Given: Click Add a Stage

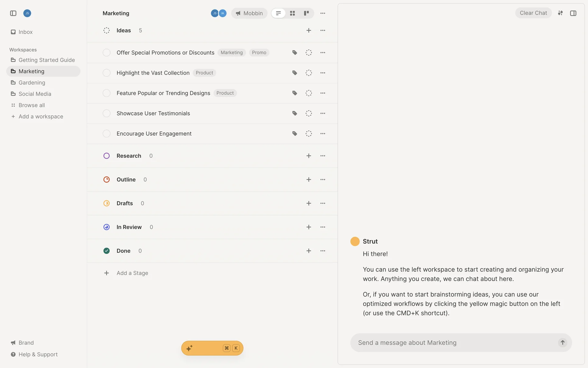Looking at the screenshot, I should (132, 273).
